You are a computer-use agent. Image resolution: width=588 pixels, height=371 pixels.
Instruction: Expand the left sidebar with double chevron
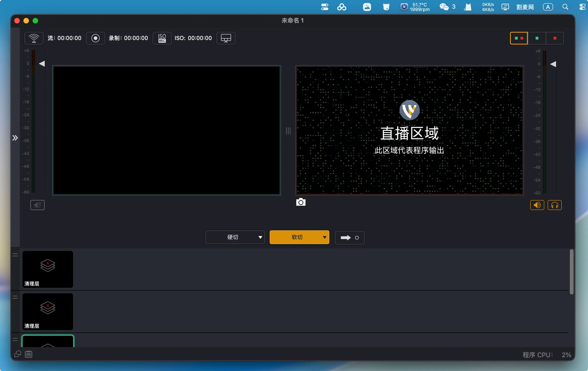click(x=15, y=138)
